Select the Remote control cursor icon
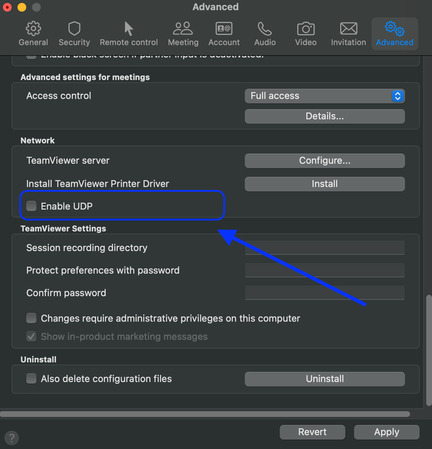Image resolution: width=432 pixels, height=449 pixels. [x=128, y=29]
